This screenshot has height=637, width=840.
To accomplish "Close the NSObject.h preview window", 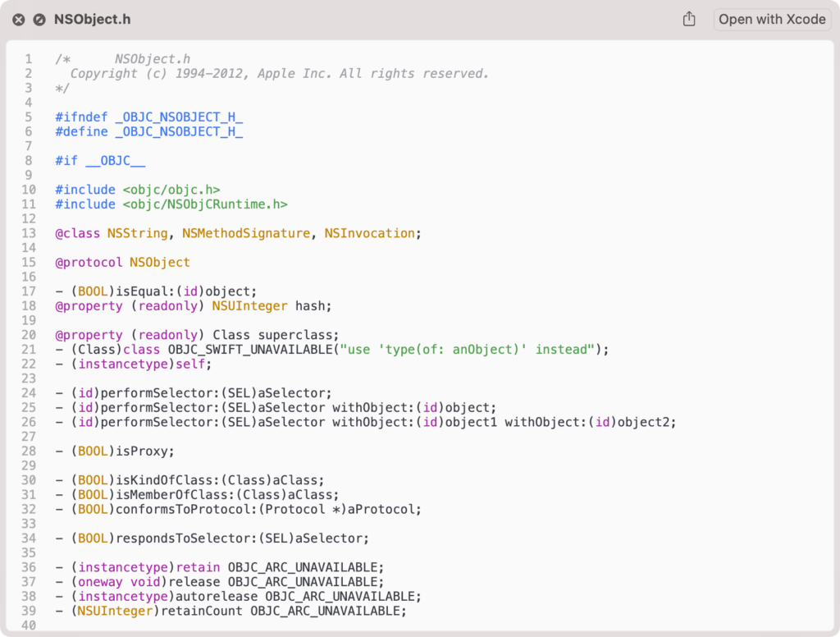I will click(18, 19).
